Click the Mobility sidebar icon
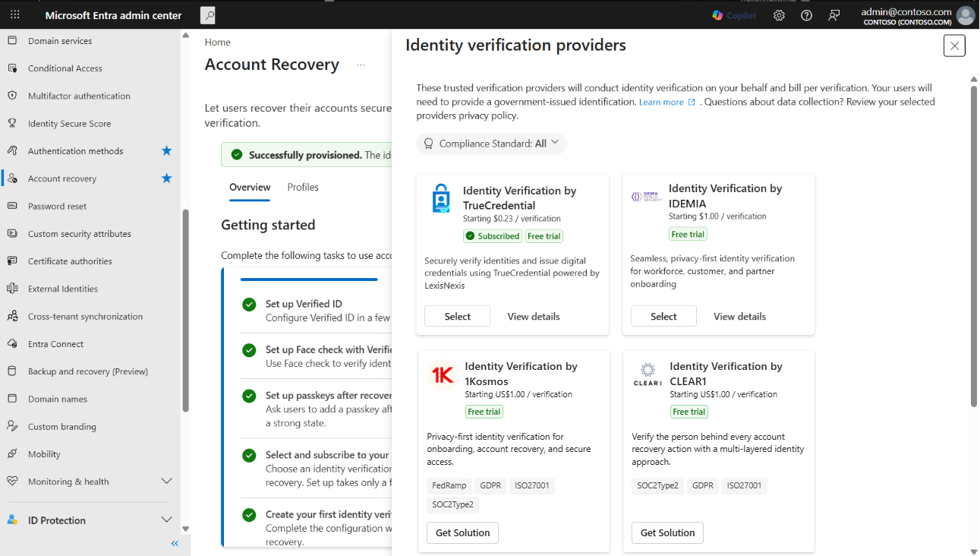Image resolution: width=980 pixels, height=556 pixels. coord(12,454)
